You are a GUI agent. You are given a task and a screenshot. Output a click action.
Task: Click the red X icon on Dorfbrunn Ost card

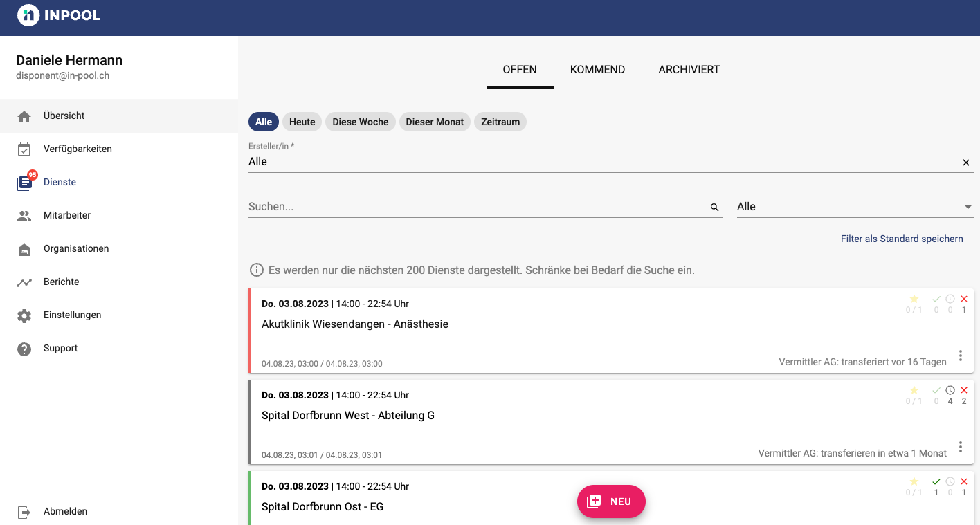click(964, 481)
